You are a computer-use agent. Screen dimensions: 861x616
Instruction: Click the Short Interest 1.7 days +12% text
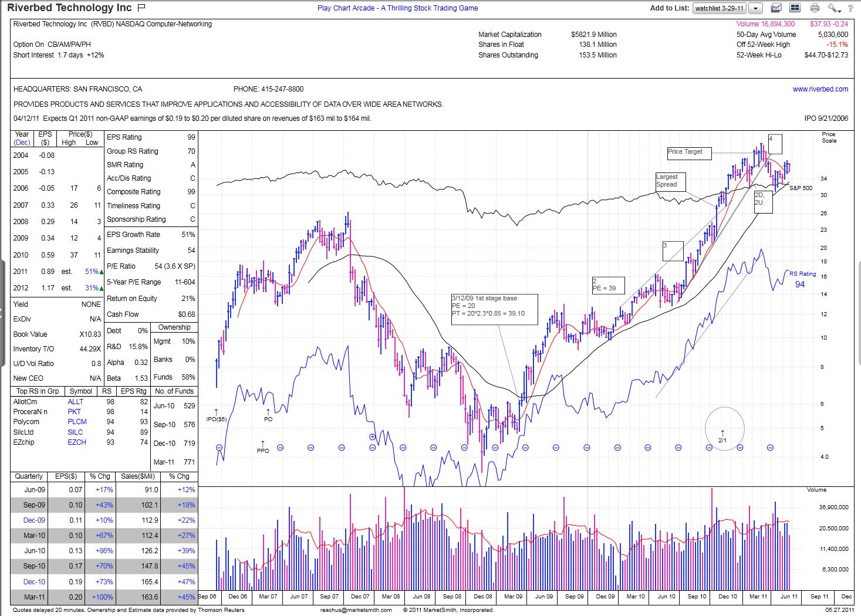59,55
